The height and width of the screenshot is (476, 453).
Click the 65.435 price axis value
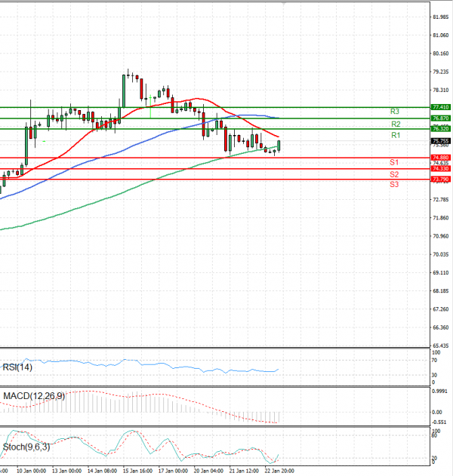coord(441,345)
